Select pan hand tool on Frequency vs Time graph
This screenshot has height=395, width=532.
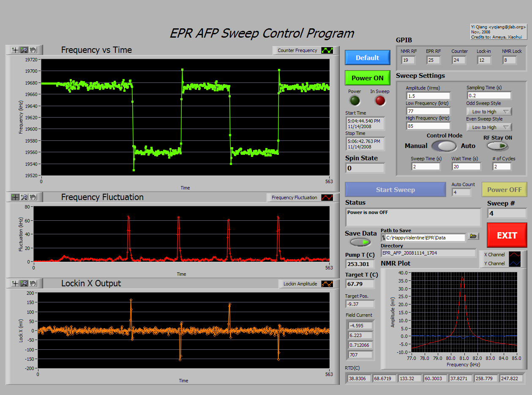click(x=33, y=50)
